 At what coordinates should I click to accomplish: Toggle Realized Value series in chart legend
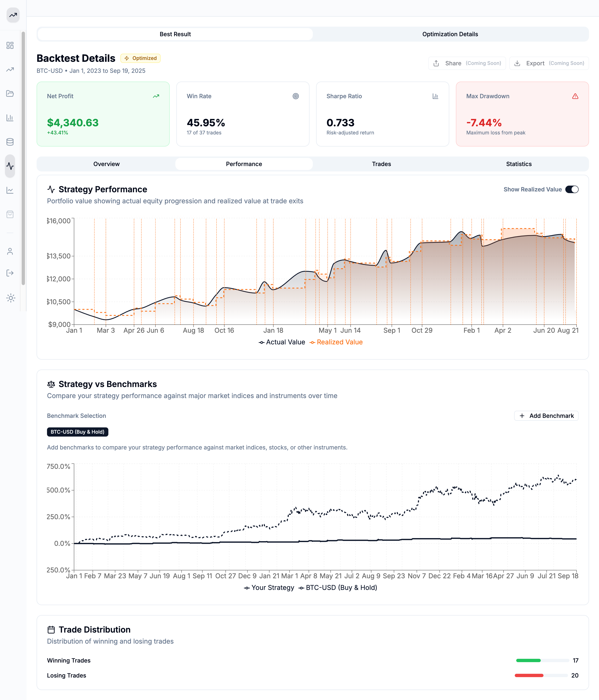tap(336, 342)
